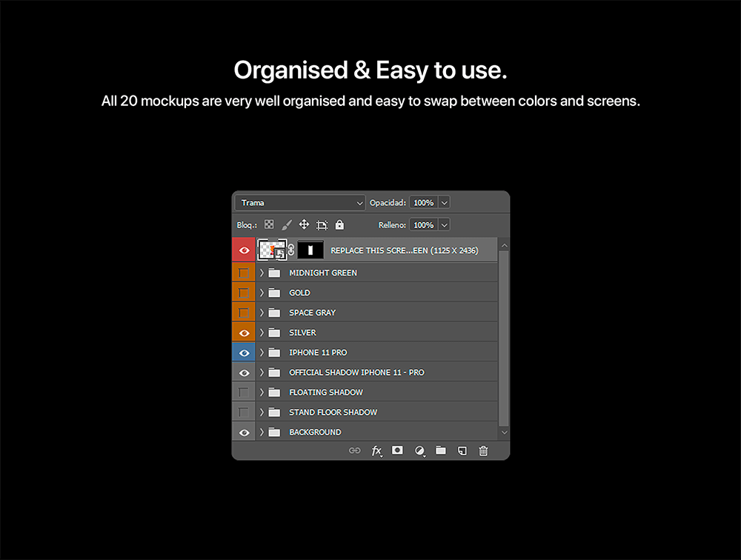Expand the GOLD layer group
Viewport: 741px width, 560px height.
click(x=262, y=293)
